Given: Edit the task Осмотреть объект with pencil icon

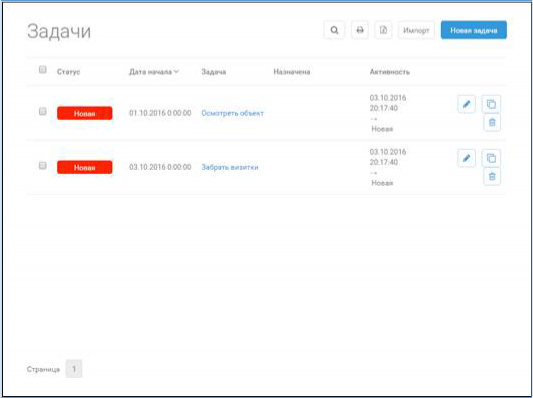Looking at the screenshot, I should (x=466, y=104).
